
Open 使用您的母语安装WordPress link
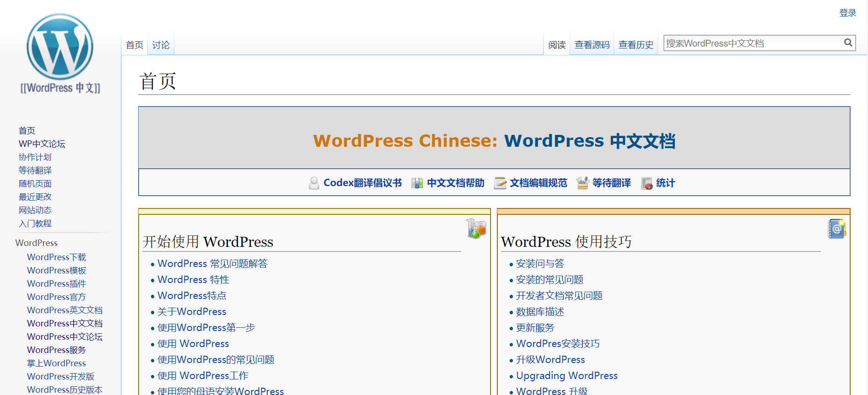pos(221,390)
